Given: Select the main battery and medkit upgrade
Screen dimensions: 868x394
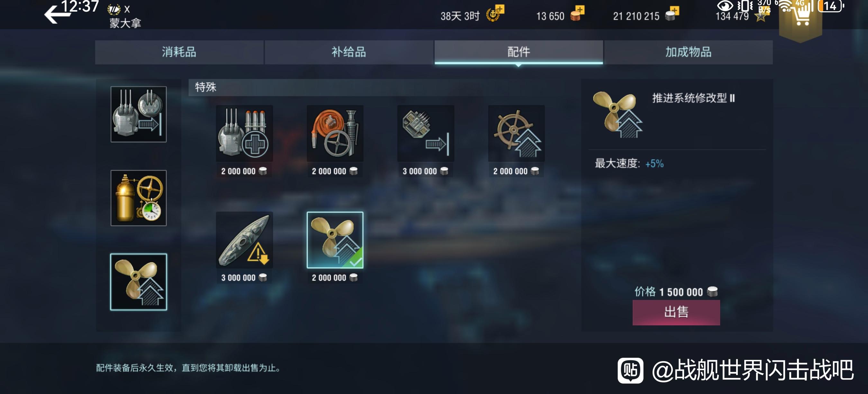Looking at the screenshot, I should tap(244, 133).
